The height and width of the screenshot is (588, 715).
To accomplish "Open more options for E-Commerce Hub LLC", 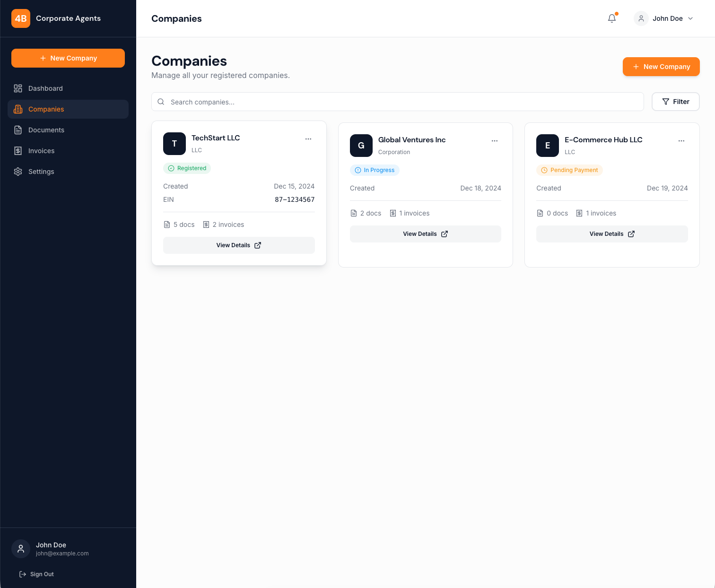I will (681, 141).
